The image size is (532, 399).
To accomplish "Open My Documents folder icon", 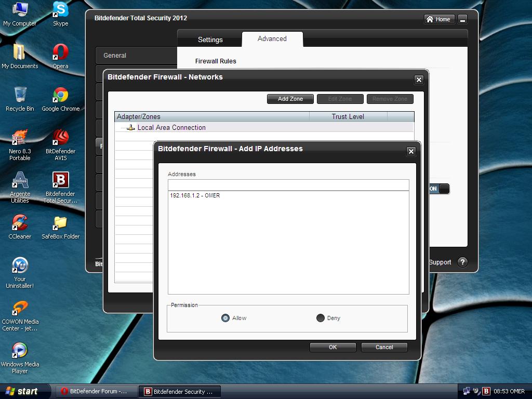I will click(x=20, y=56).
